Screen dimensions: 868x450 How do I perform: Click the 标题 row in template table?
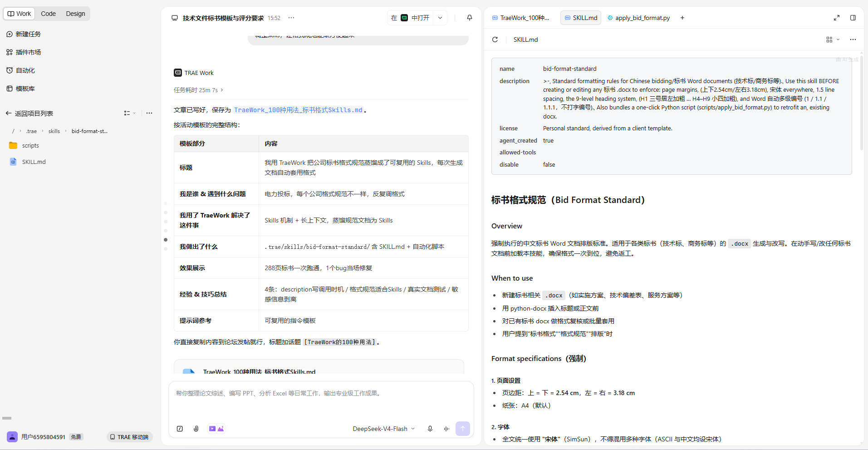[x=321, y=168]
